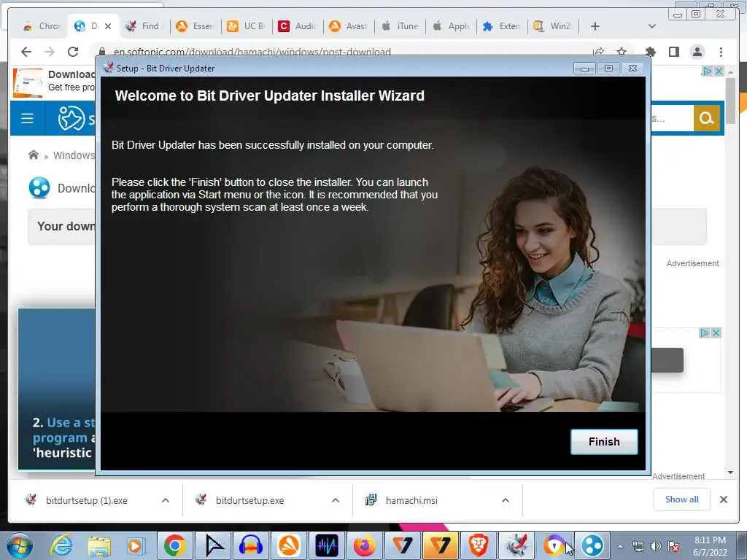Click the Finish button in the installer

[x=604, y=441]
